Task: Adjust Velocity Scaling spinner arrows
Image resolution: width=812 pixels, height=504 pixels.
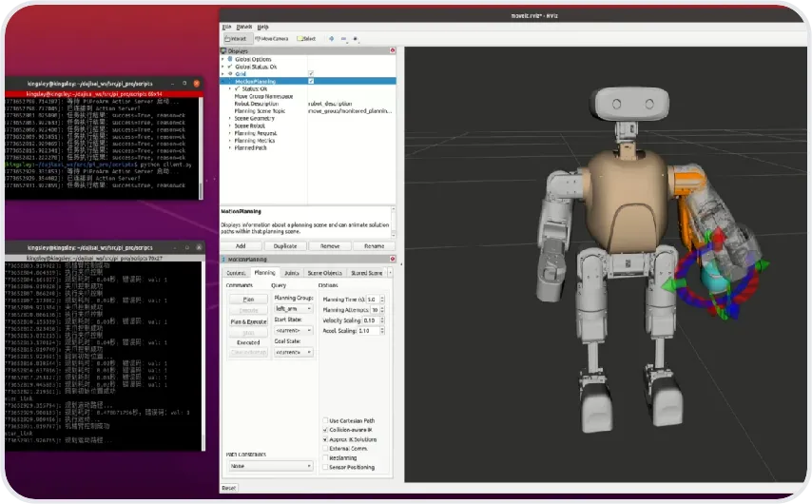Action: click(382, 320)
